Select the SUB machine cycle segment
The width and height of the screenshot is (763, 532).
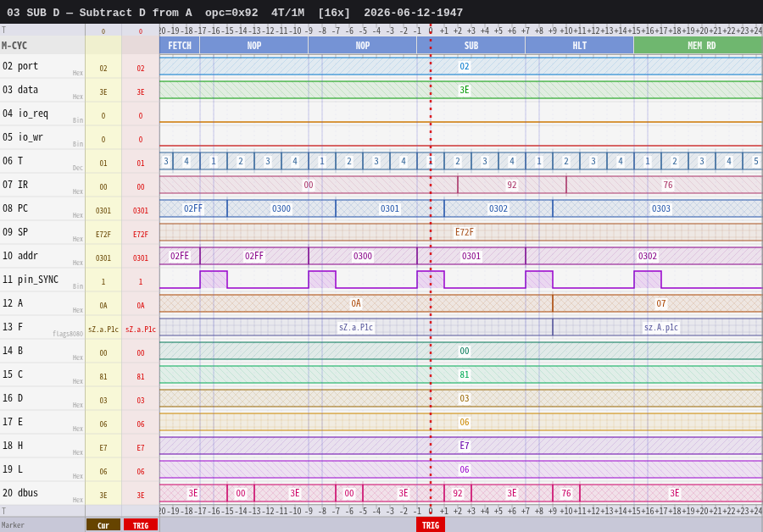[471, 46]
